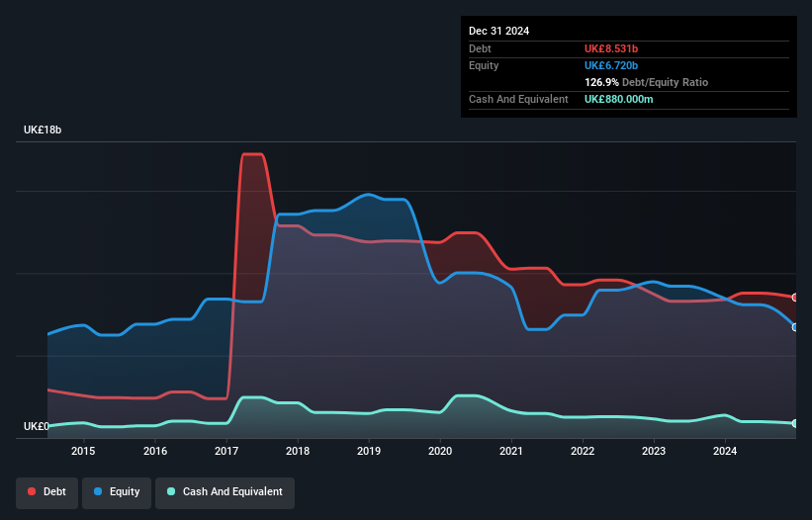The height and width of the screenshot is (520, 812).
Task: Click the UK£18b y-axis label
Action: click(x=43, y=130)
